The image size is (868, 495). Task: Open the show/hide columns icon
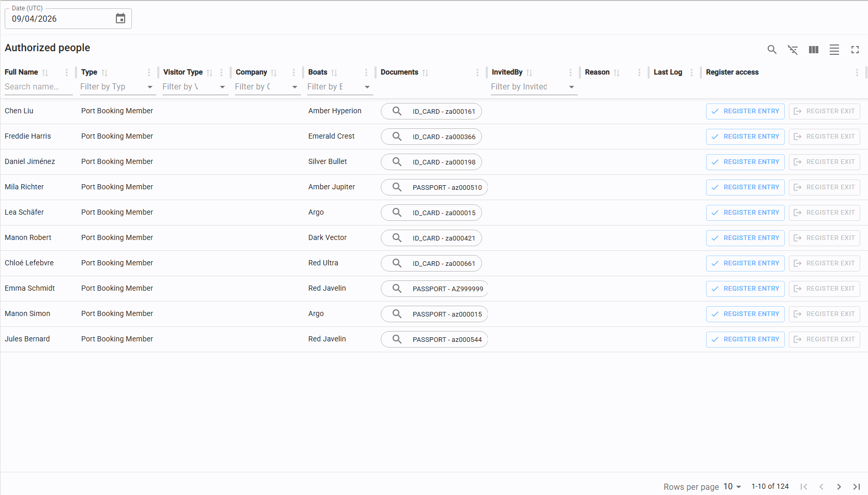pyautogui.click(x=814, y=50)
